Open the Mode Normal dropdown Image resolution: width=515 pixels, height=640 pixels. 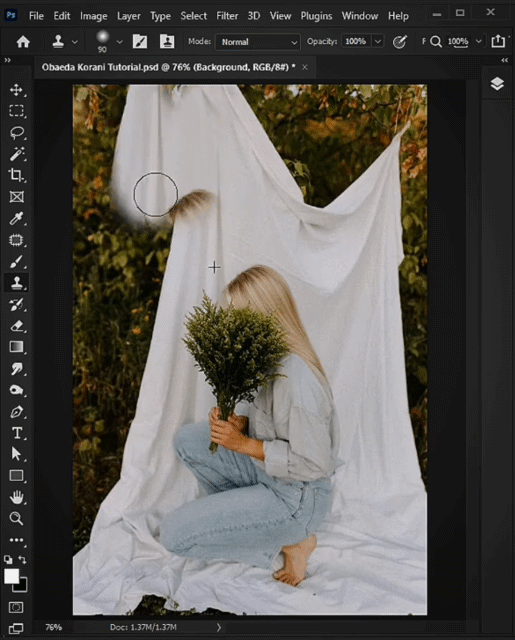point(258,42)
